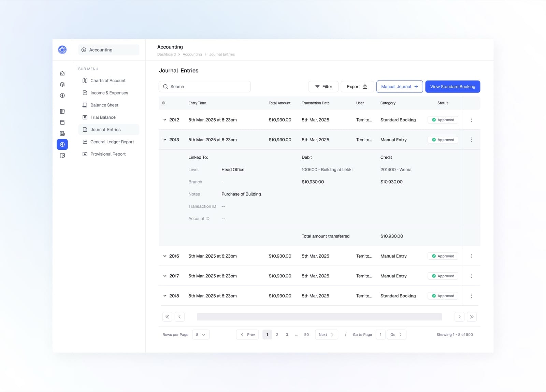Select the active accounting euro icon in rail

pyautogui.click(x=62, y=144)
